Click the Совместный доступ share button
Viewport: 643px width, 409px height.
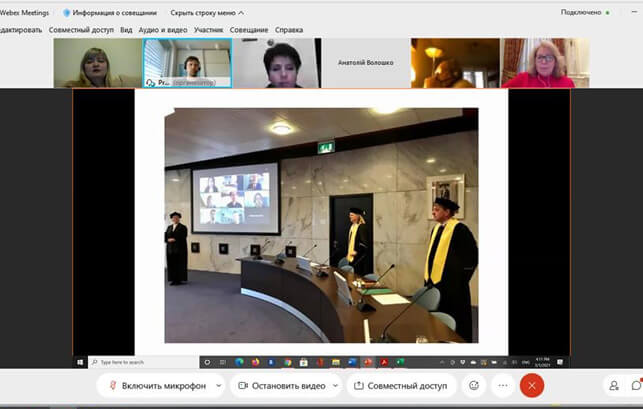coord(400,386)
